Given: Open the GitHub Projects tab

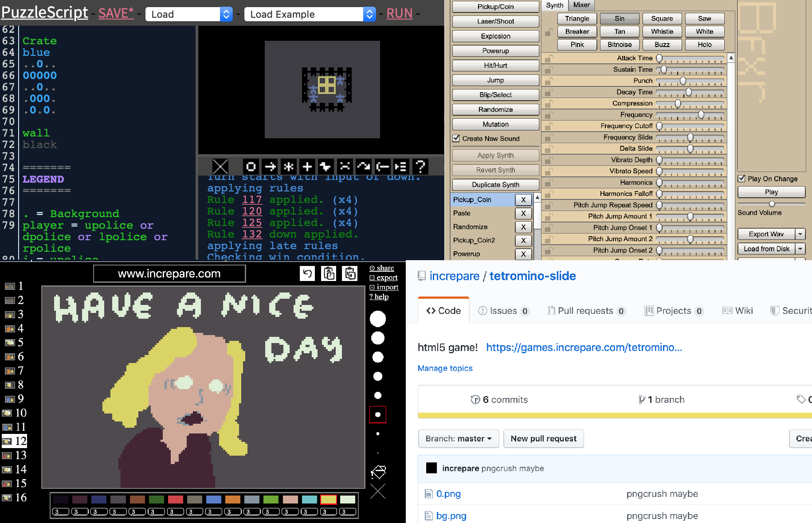Looking at the screenshot, I should [x=674, y=311].
